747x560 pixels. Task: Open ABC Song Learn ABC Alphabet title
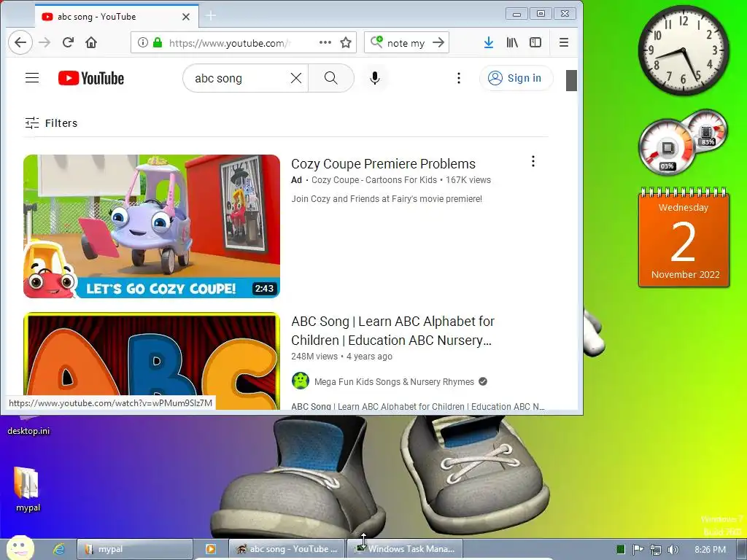tap(393, 331)
